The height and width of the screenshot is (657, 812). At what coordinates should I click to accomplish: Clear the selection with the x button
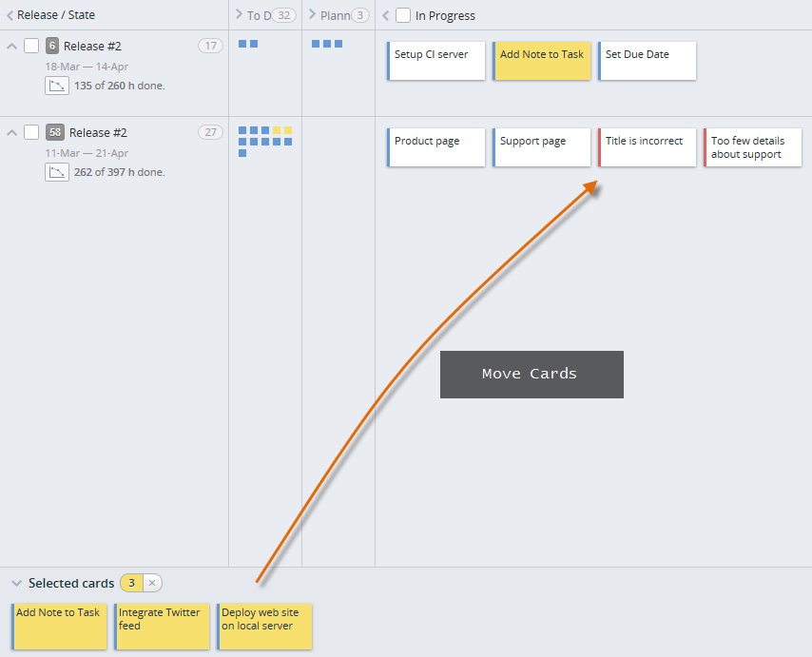[x=151, y=583]
